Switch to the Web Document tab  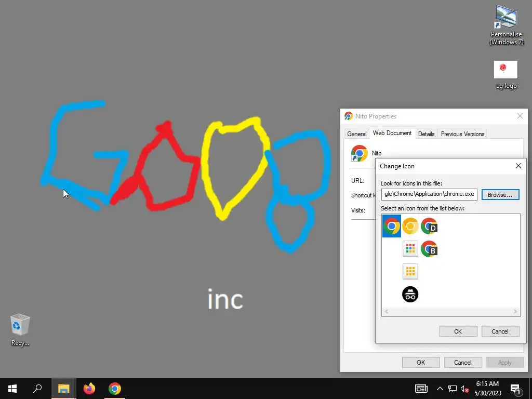[392, 133]
